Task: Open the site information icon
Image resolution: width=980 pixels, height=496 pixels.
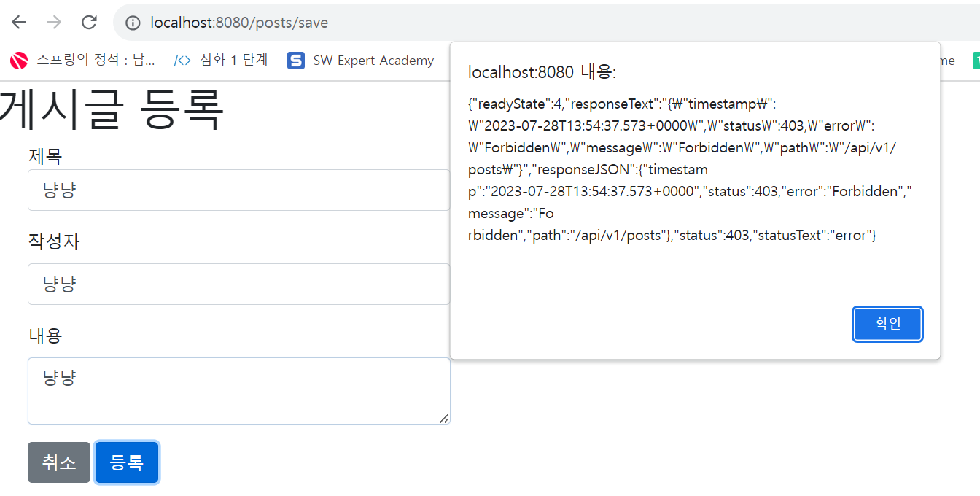Action: (133, 23)
